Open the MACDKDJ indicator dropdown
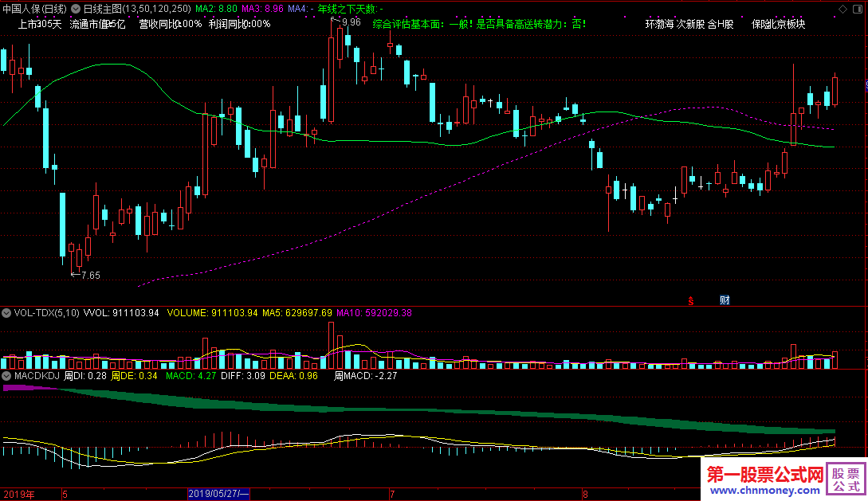The height and width of the screenshot is (501, 868). (6, 376)
